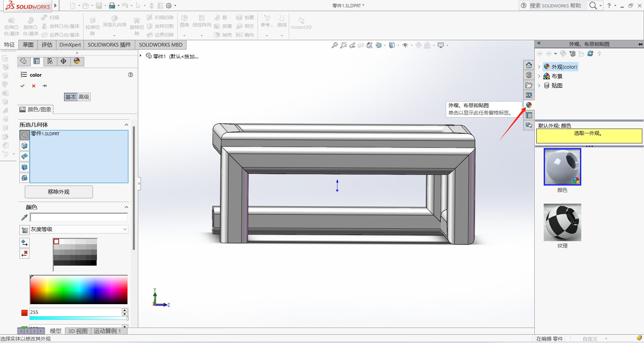Collapse the 所选几何体 section
Screen dimensions: 644x343
[126, 125]
